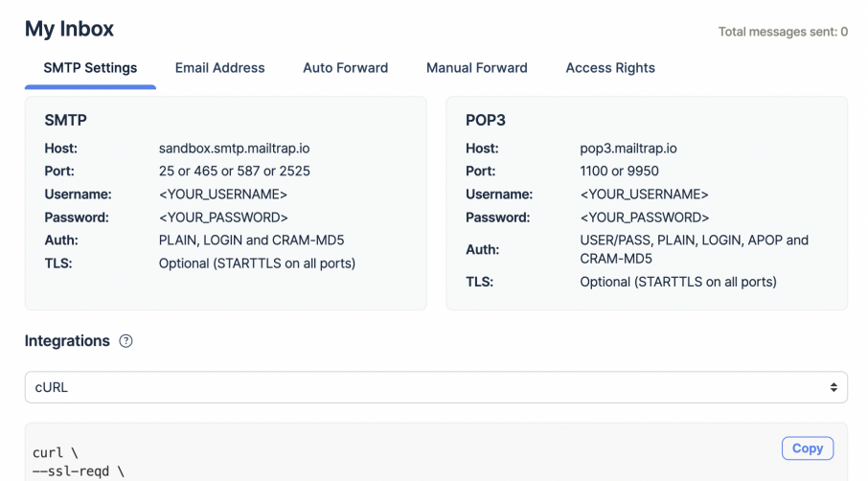The width and height of the screenshot is (868, 481).
Task: Click the POP3 host pop3.mailtrap.io value
Action: point(628,149)
